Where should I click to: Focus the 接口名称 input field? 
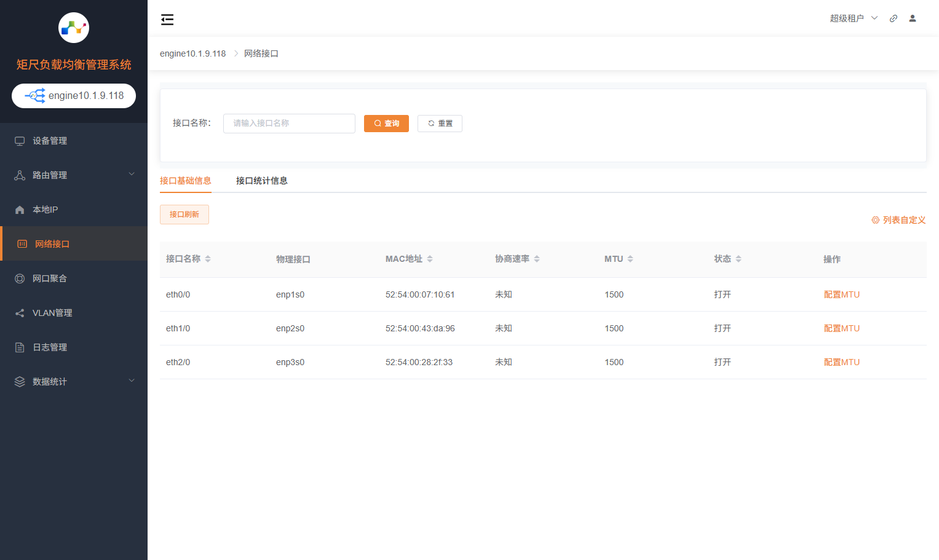pyautogui.click(x=289, y=124)
